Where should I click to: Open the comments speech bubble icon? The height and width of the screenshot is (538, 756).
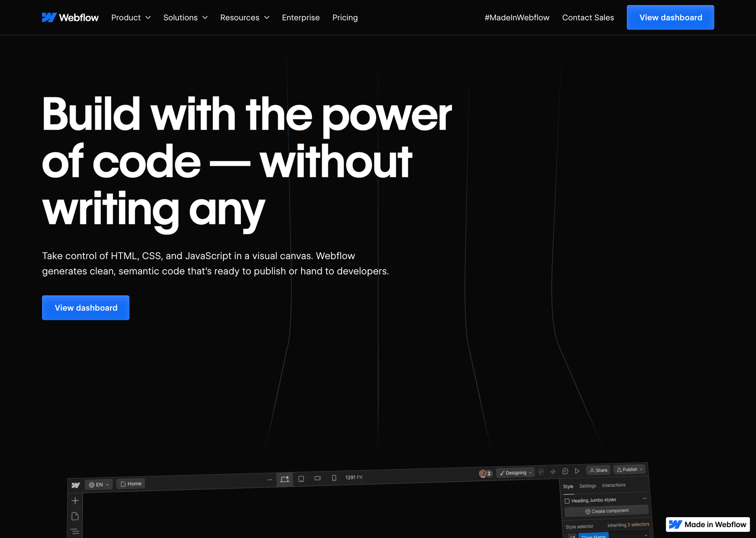(565, 471)
